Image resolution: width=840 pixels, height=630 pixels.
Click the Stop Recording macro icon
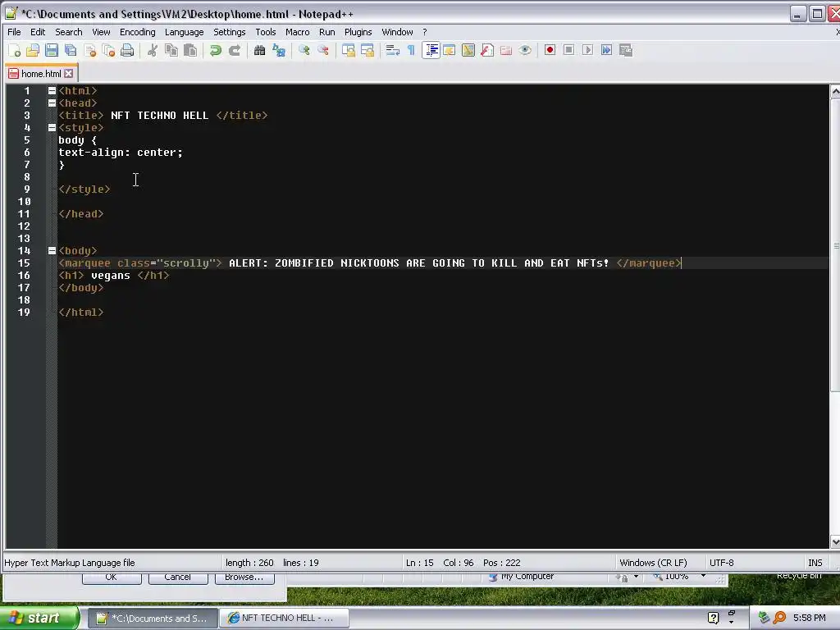(x=569, y=50)
